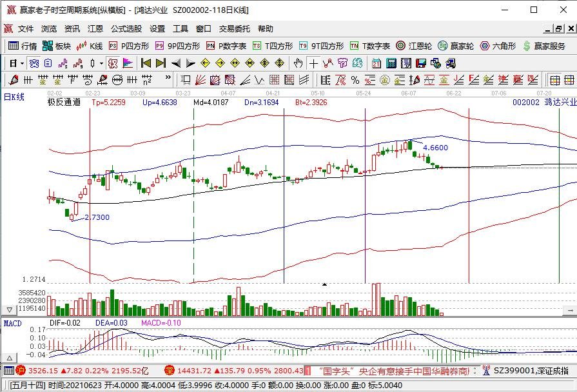
Task: Select the 神 angle lines tool
Action: [x=503, y=80]
